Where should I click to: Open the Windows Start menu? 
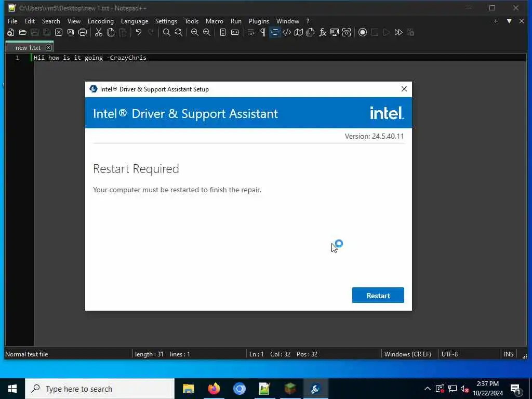(12, 389)
